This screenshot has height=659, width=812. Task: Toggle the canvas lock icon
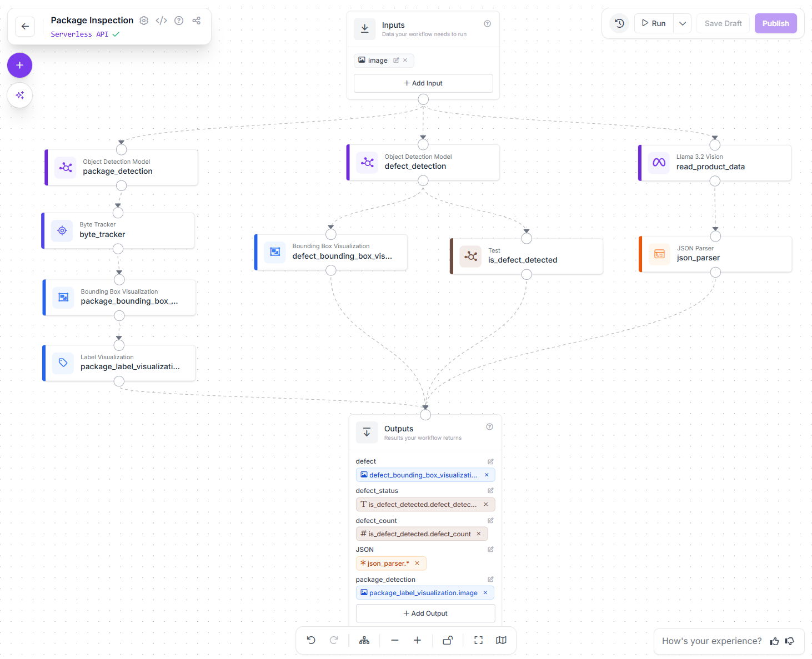pos(448,640)
